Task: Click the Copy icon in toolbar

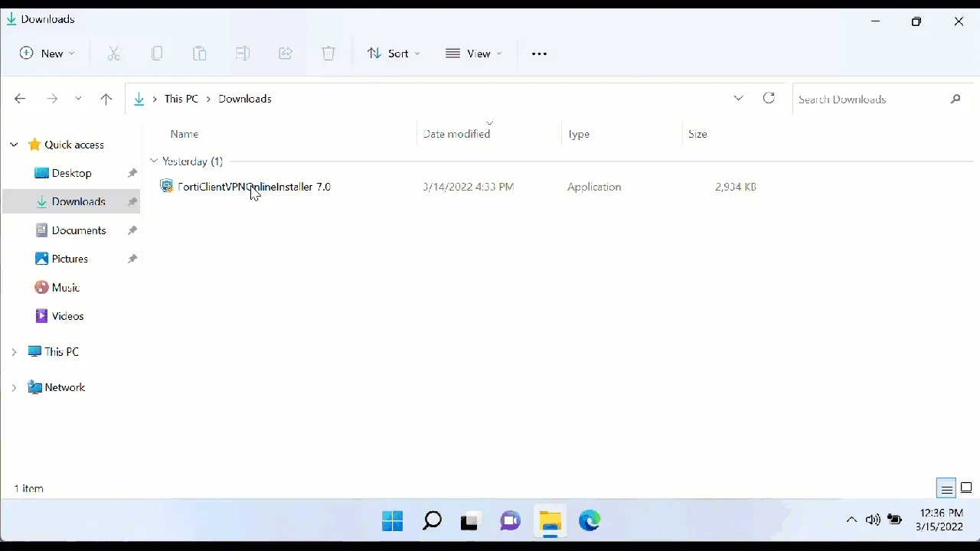Action: coord(157,54)
